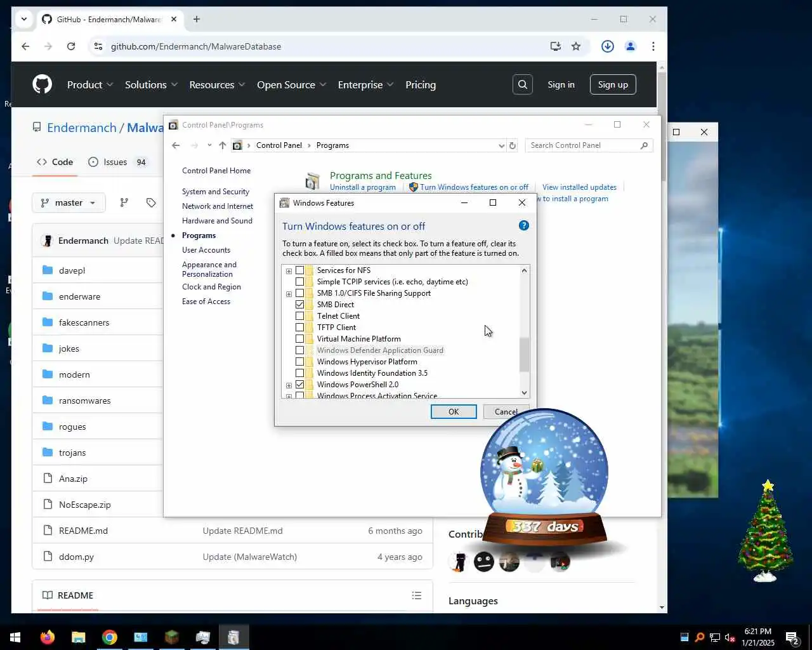Screen dimensions: 812x650
Task: Open Chrome from the taskbar
Action: [110, 637]
